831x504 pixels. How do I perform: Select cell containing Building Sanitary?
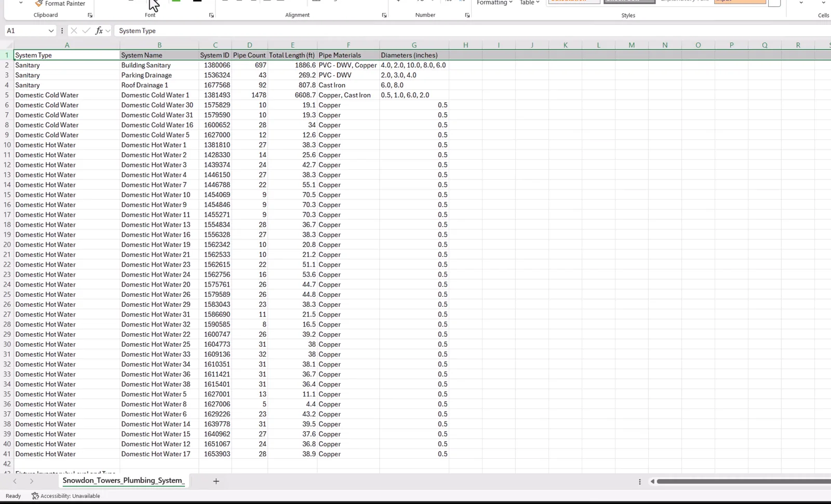click(159, 65)
